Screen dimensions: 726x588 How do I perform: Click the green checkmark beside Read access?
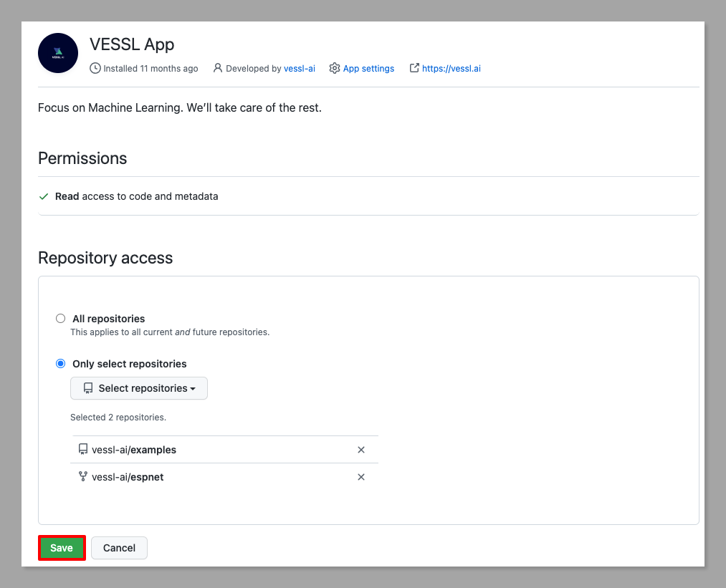[44, 196]
